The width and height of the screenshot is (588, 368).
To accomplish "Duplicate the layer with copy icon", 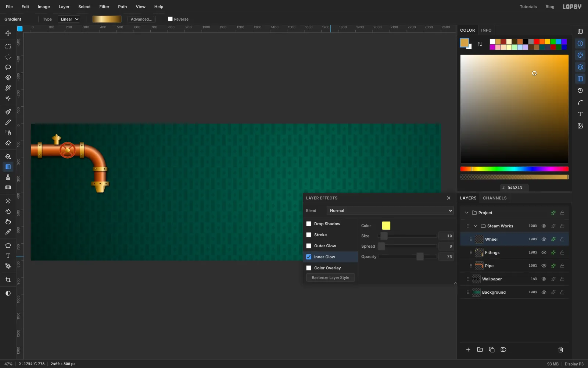I will pyautogui.click(x=492, y=350).
